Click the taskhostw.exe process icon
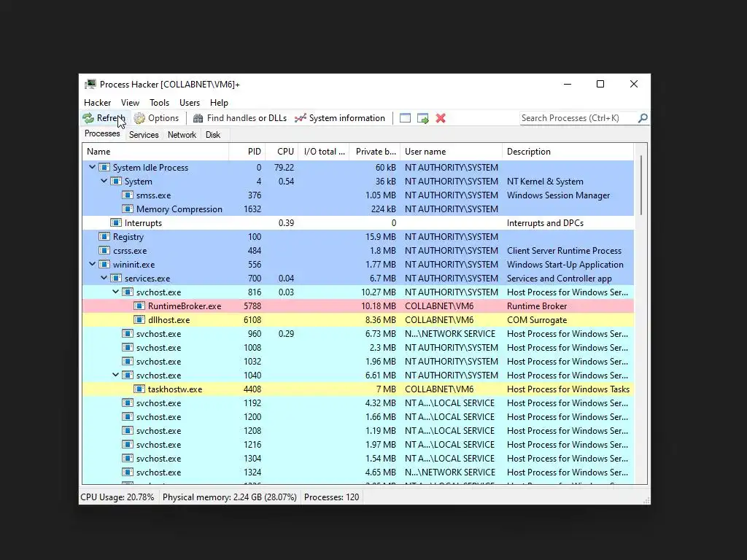 (139, 389)
